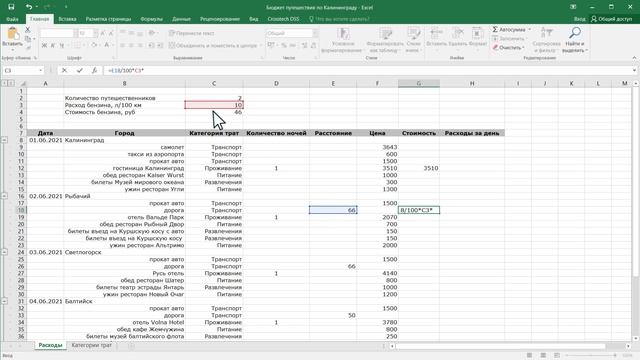Cancel formula entry with the X icon

click(64, 71)
